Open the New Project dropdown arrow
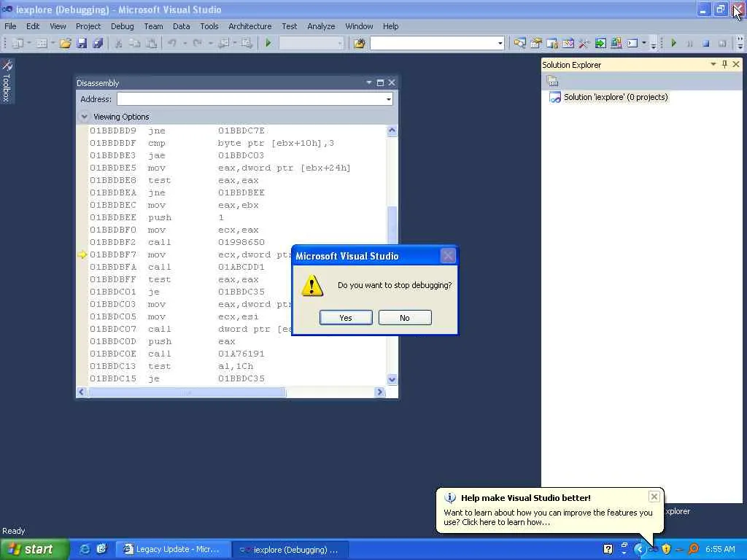This screenshot has height=560, width=747. 28,43
